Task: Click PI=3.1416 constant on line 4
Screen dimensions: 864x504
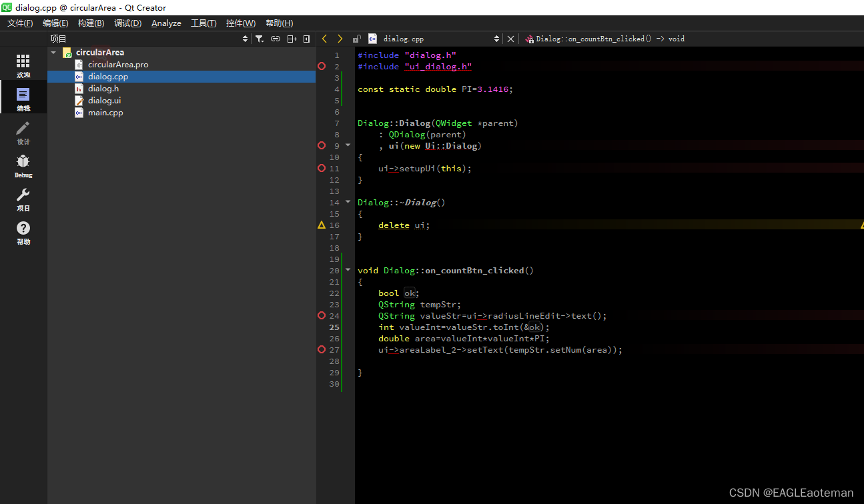Action: [487, 89]
